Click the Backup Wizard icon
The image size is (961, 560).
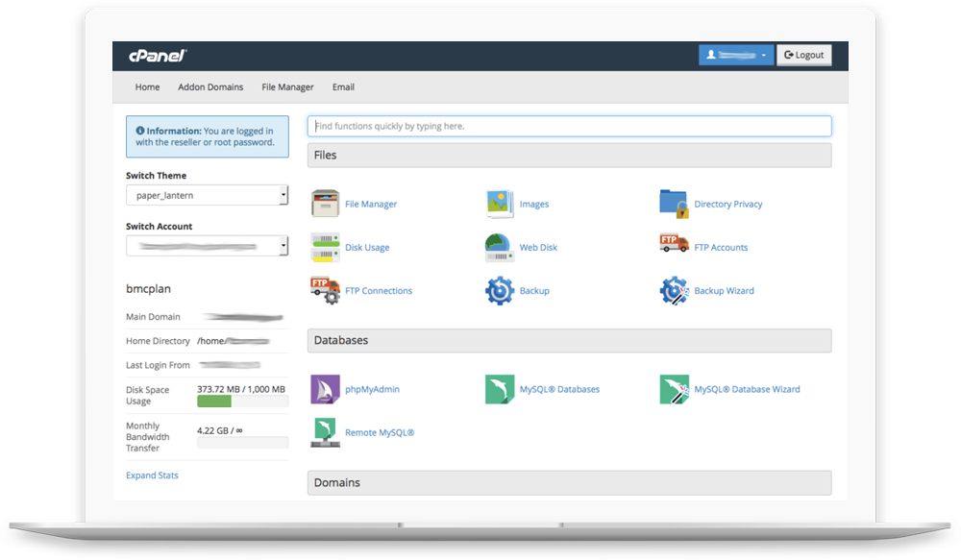coord(674,290)
